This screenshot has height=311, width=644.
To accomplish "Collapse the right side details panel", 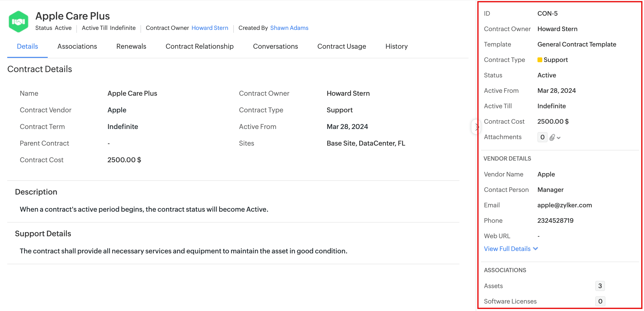I will click(x=476, y=127).
